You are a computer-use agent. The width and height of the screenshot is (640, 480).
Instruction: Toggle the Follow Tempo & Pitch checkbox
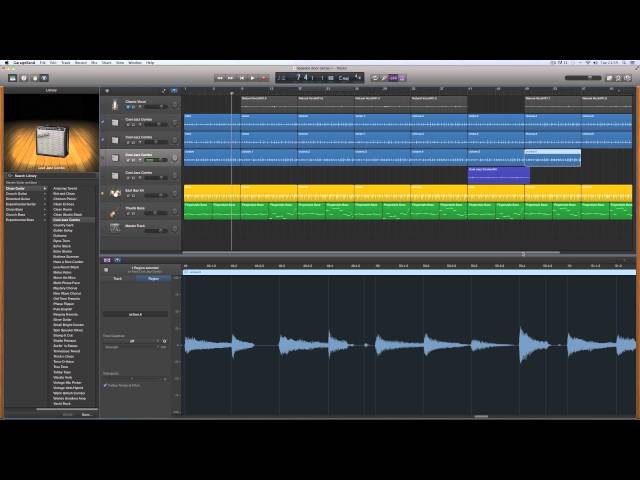coord(106,385)
